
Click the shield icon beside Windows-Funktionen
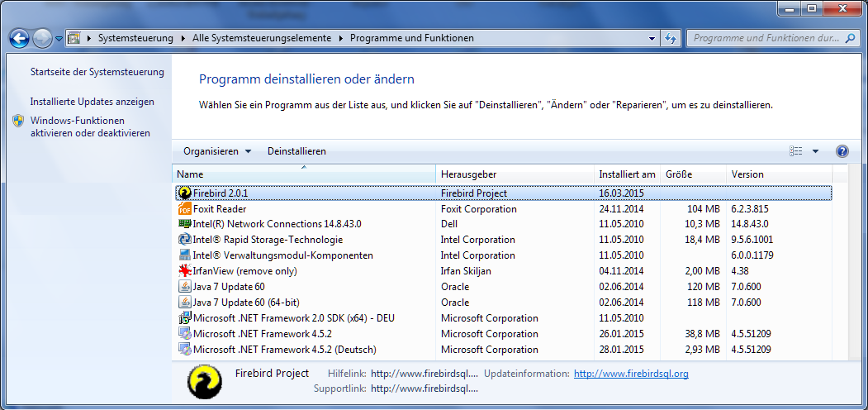18,121
